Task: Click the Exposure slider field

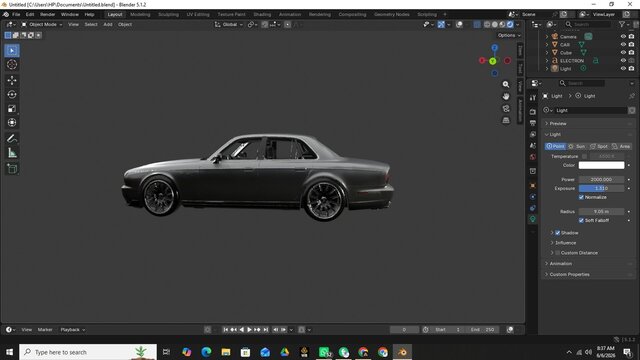Action: 601,189
